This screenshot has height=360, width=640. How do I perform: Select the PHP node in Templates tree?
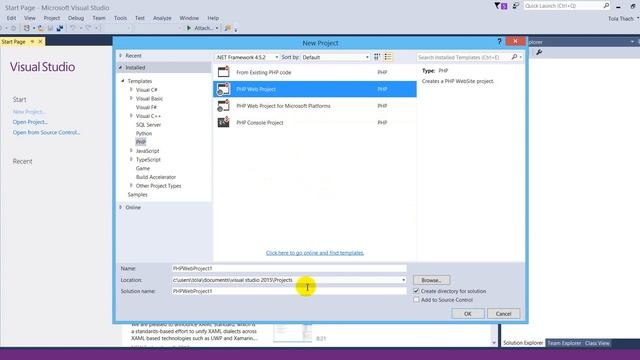(141, 142)
